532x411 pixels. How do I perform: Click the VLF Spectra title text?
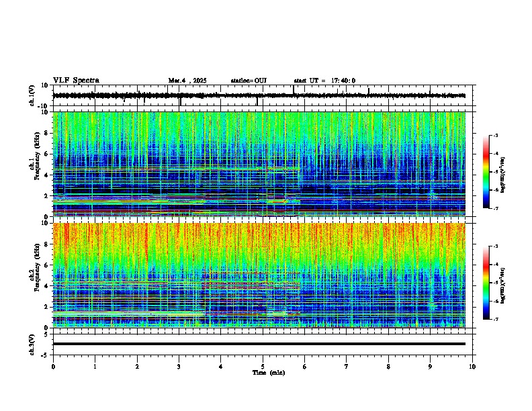pos(76,81)
